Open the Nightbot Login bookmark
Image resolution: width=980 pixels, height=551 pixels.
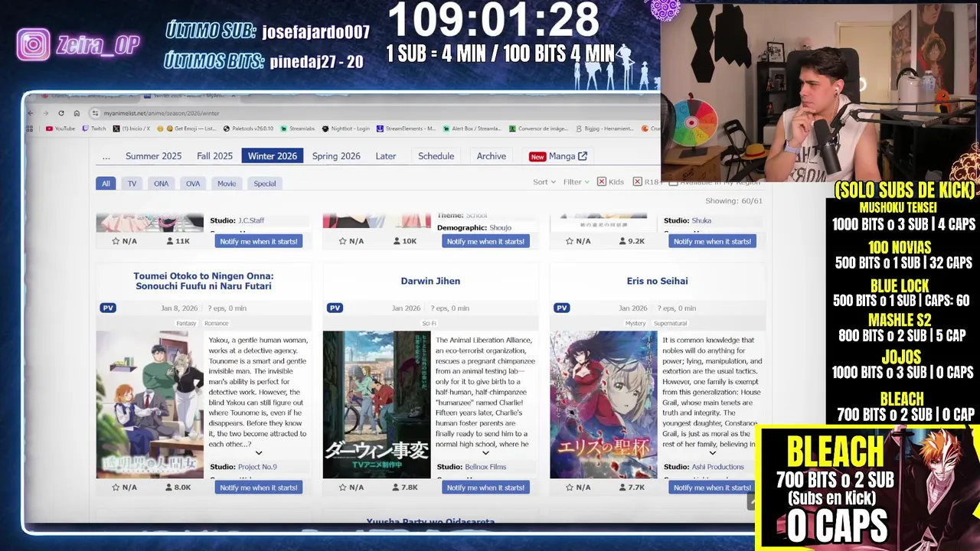coord(346,129)
